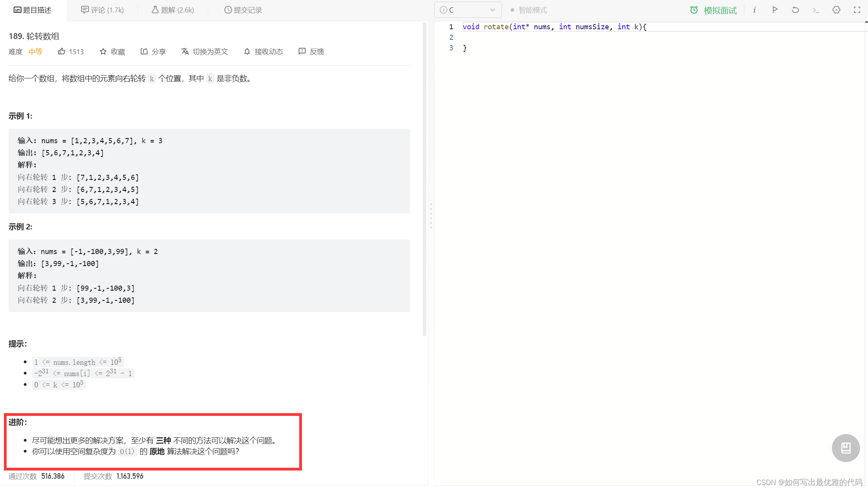Click constraint 0 <= k <= 10^5

pos(59,384)
